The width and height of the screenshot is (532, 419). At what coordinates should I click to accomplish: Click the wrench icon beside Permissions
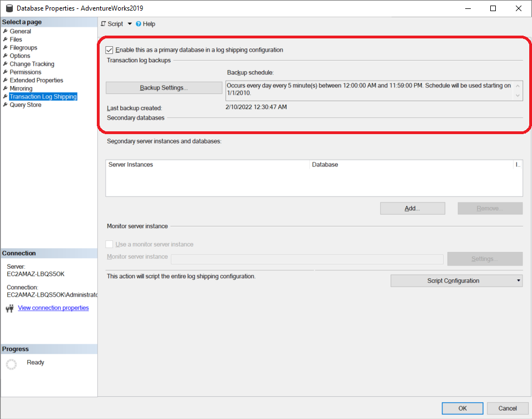(x=5, y=72)
